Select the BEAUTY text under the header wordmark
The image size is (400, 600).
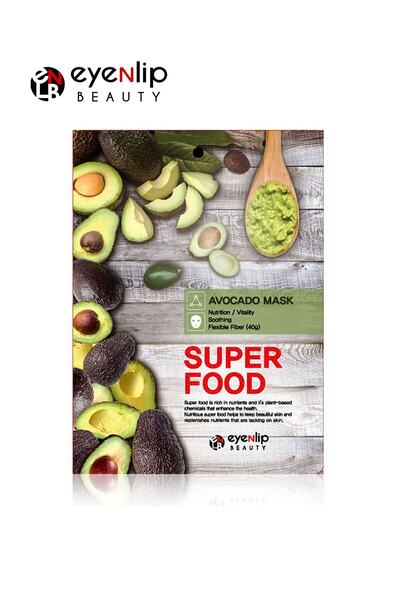tap(119, 97)
